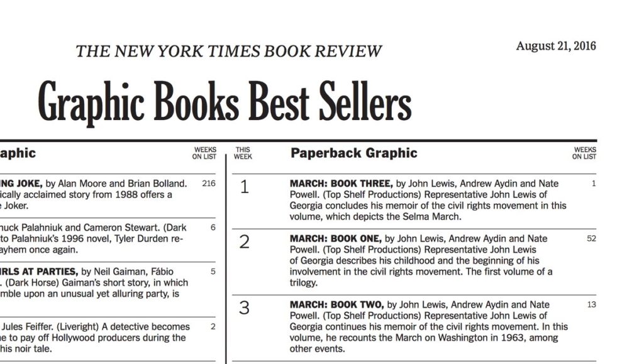Click the March: Book Three title
644x364 pixels.
[341, 184]
